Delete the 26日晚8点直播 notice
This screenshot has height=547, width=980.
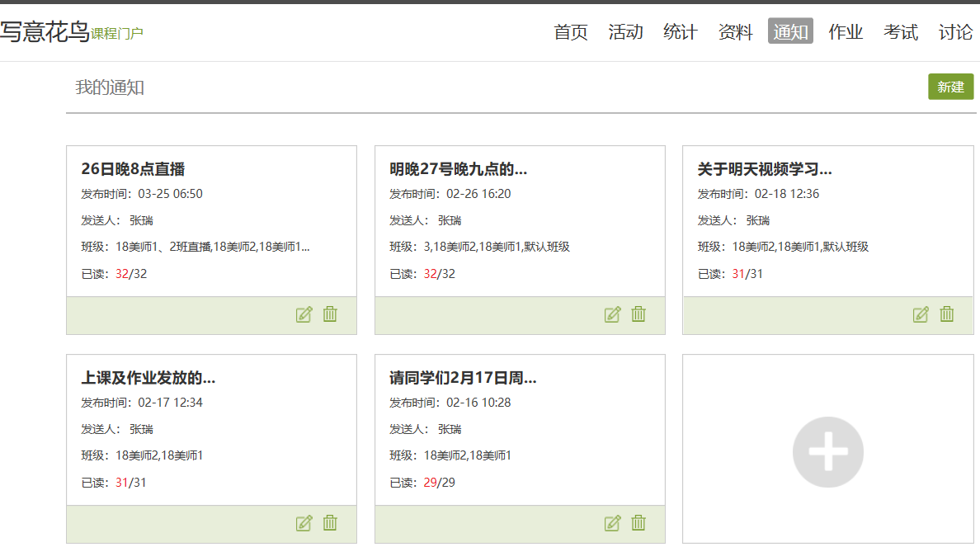click(330, 314)
